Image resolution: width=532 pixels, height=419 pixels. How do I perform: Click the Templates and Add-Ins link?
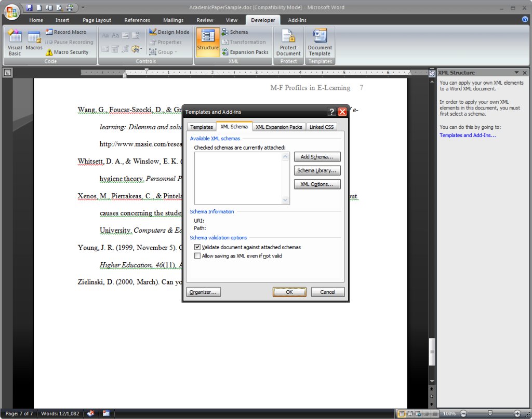tap(468, 136)
